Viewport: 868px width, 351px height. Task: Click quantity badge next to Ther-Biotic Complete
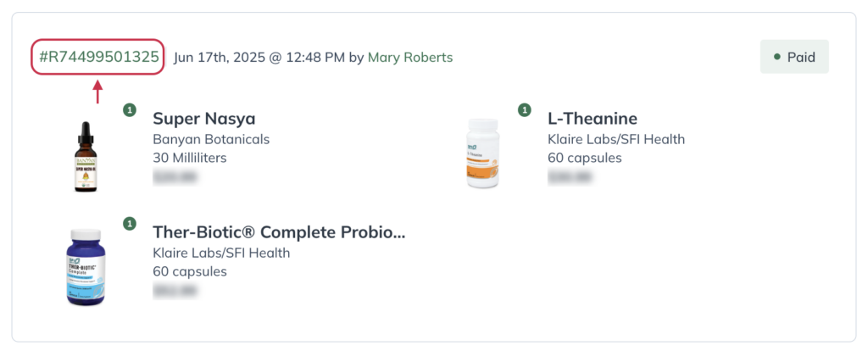point(130,224)
